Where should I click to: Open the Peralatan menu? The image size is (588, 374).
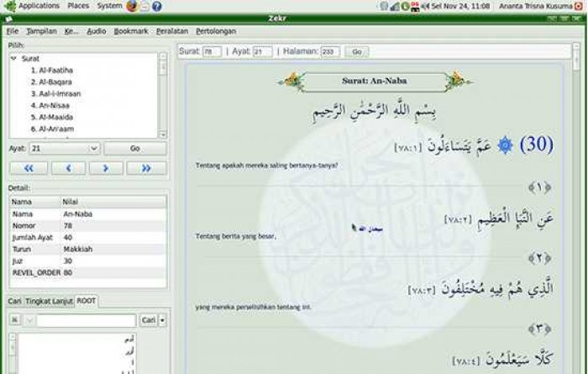(x=172, y=31)
